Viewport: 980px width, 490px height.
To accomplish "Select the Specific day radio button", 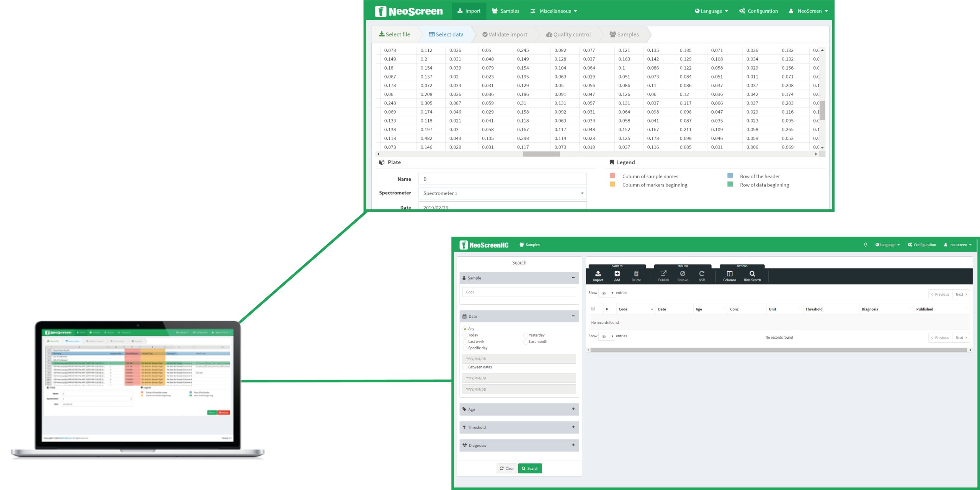I will click(x=465, y=348).
